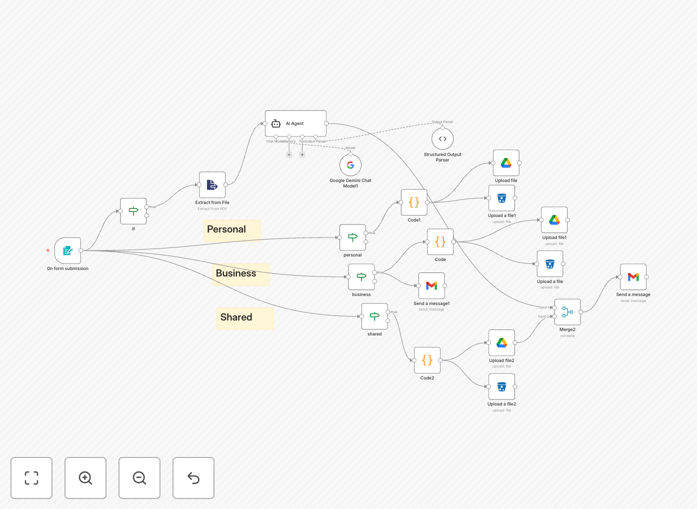
Task: Reset the canvas zoom with the undo arrow
Action: [193, 478]
